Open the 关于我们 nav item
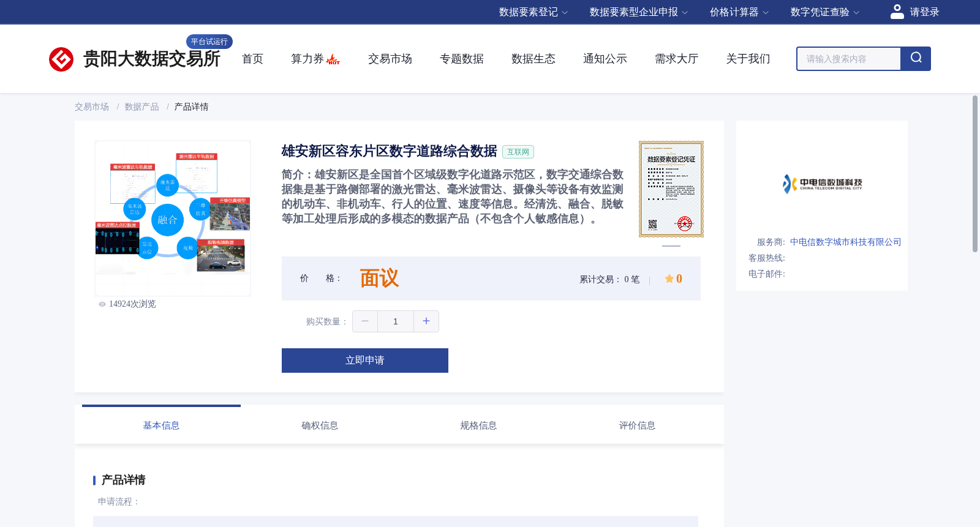The image size is (980, 527). (748, 59)
